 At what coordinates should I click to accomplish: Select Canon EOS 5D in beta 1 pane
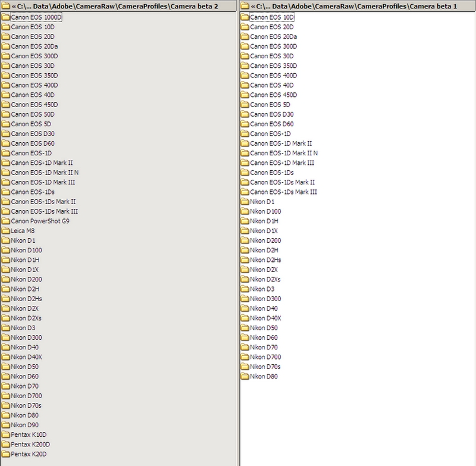[270, 105]
